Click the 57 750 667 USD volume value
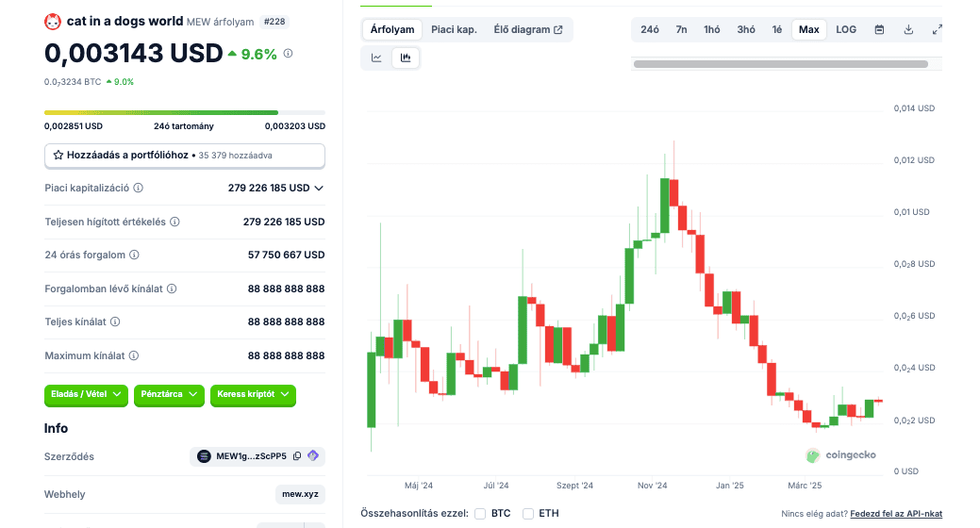 point(286,255)
